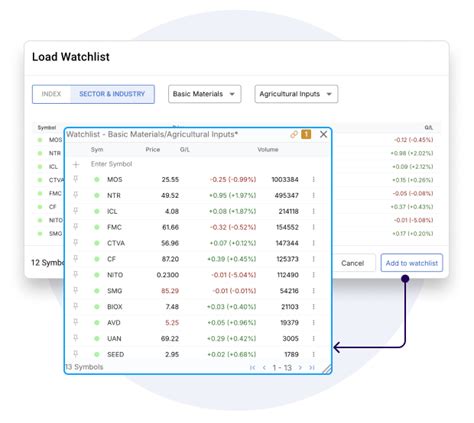Open more options menu for MOS

click(x=314, y=179)
